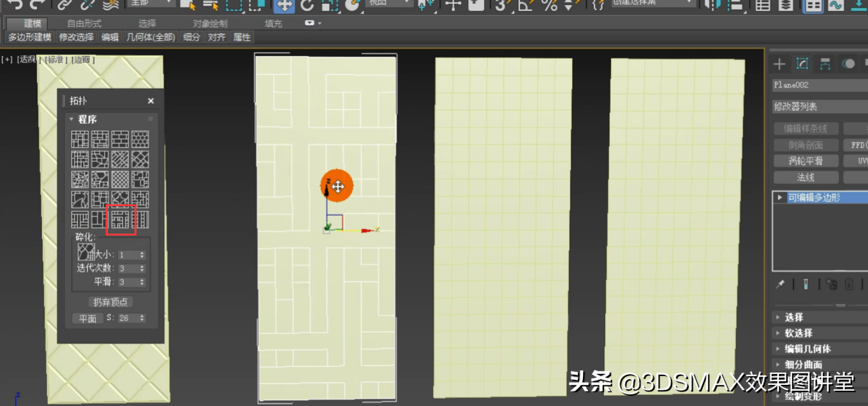Switch to the 自由形式 ribbon tab
Image resolution: width=868 pixels, height=406 pixels.
[84, 24]
